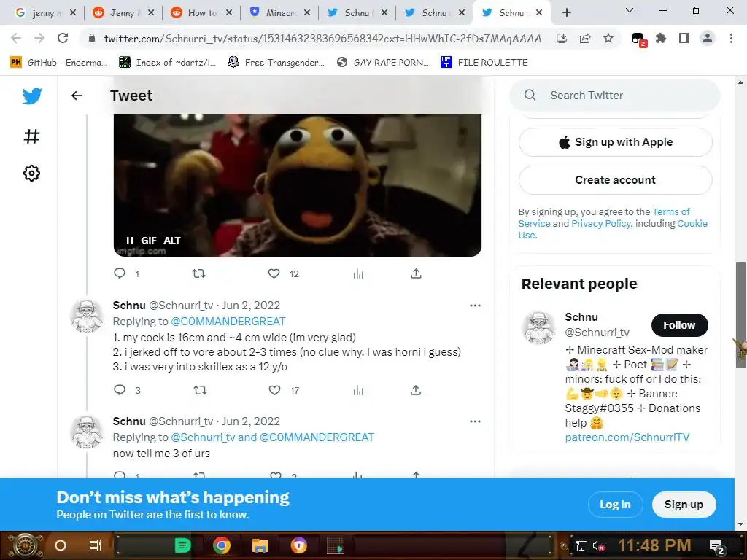Open '@Schnurri_tv and @COMMANDERGREAT' reply link
The height and width of the screenshot is (560, 747).
pyautogui.click(x=273, y=437)
